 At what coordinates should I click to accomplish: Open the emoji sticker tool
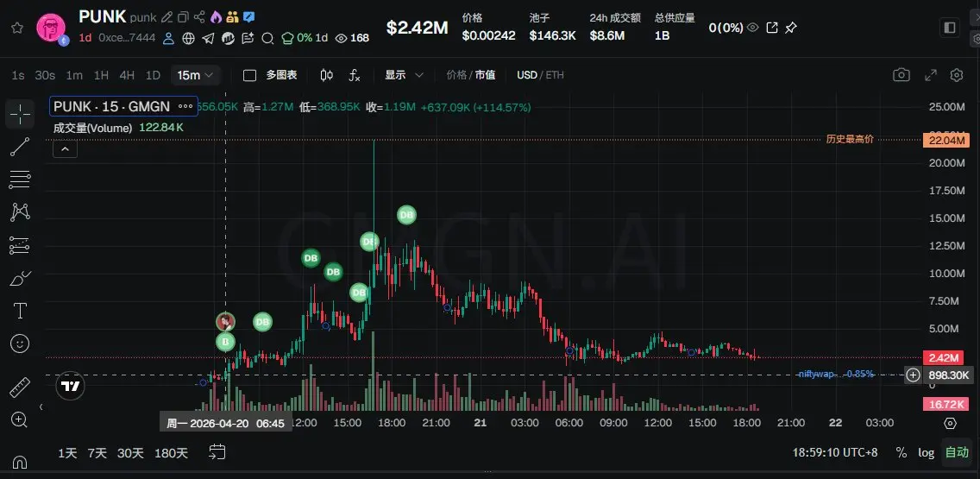pos(20,343)
